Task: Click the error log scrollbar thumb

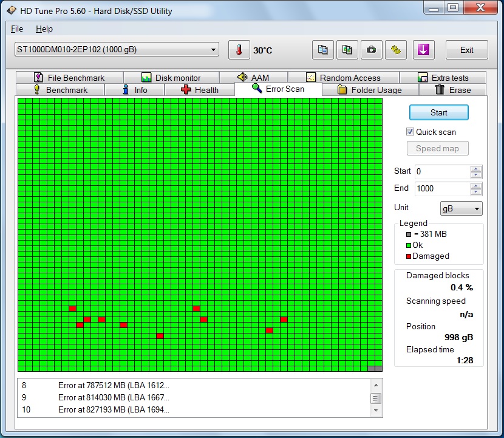Action: click(376, 398)
